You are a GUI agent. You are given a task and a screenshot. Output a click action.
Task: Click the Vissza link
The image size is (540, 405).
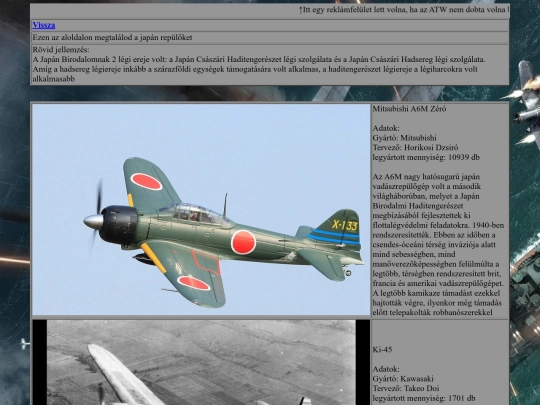point(44,25)
